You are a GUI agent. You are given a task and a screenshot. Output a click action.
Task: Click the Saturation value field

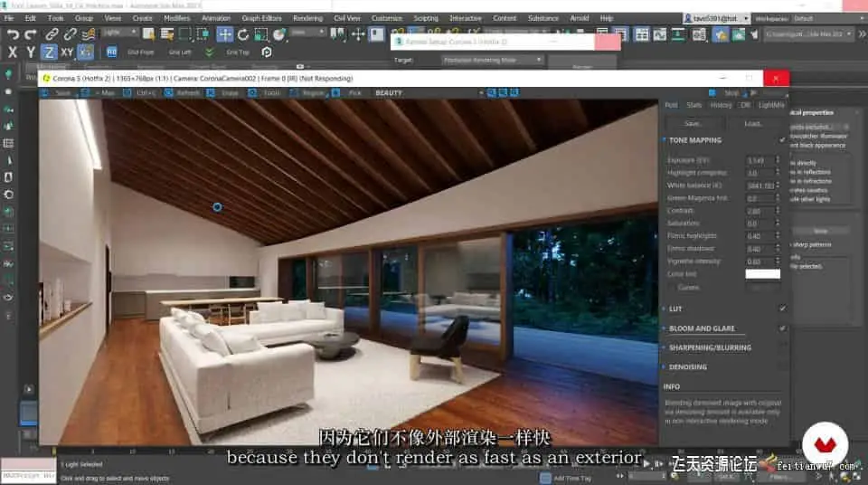point(759,223)
